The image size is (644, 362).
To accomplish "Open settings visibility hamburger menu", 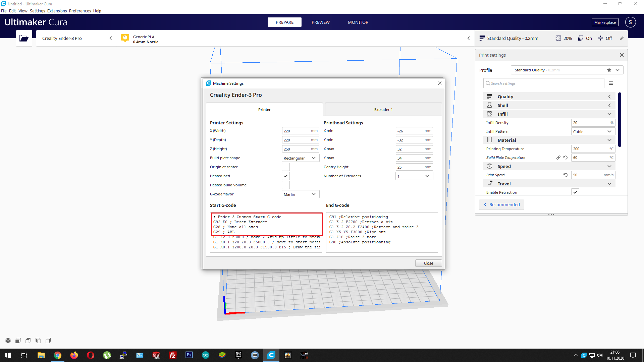I will click(x=611, y=83).
